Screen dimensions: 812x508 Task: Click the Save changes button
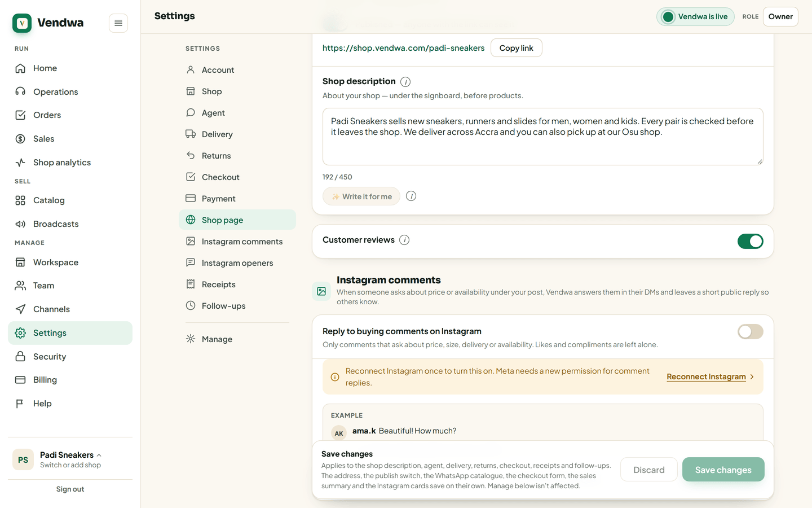723,470
